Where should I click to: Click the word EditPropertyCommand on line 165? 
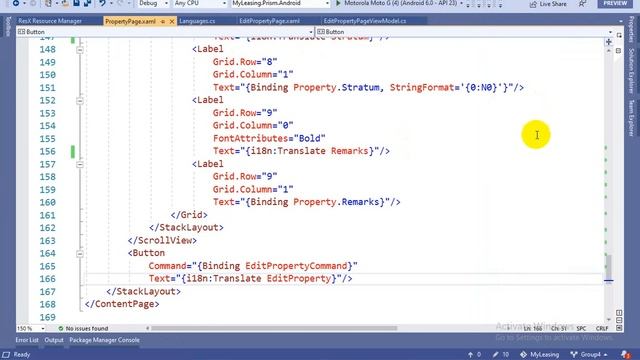[x=296, y=266]
